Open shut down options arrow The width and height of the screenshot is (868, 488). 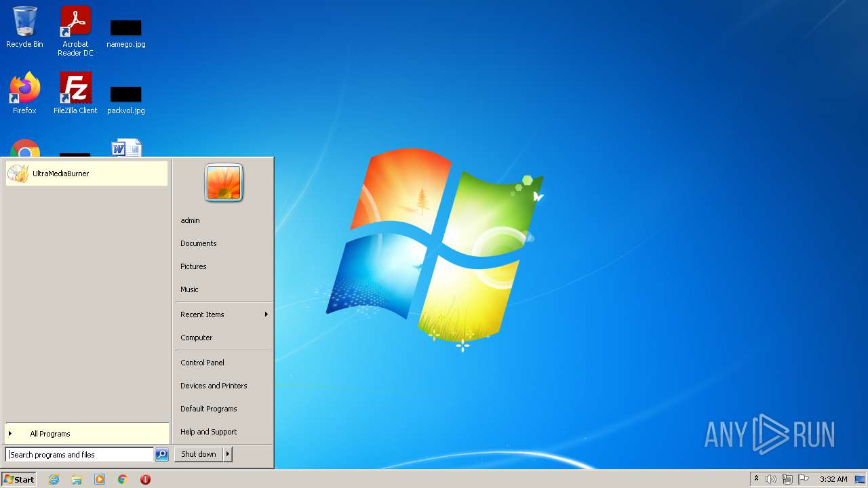click(x=228, y=454)
